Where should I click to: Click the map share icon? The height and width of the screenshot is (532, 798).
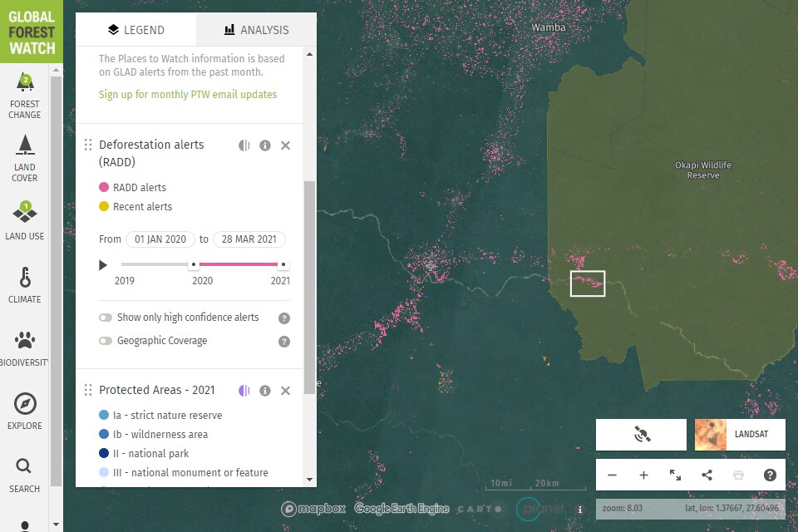point(707,475)
